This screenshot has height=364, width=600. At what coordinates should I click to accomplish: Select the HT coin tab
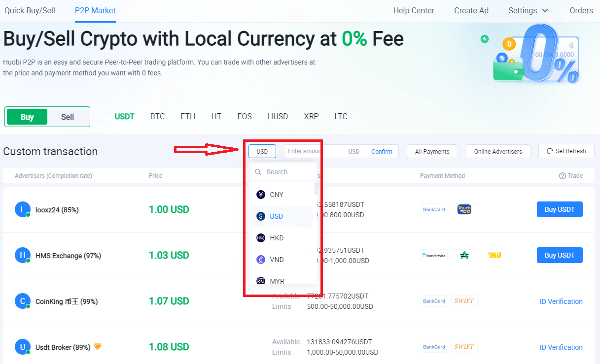pyautogui.click(x=216, y=117)
